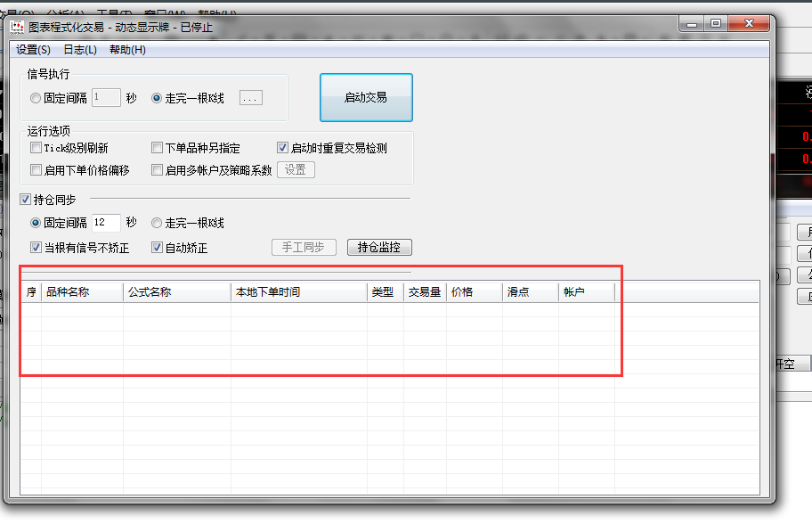The height and width of the screenshot is (524, 812).
Task: Maximize the 图表程式化交易 window
Action: tap(716, 23)
